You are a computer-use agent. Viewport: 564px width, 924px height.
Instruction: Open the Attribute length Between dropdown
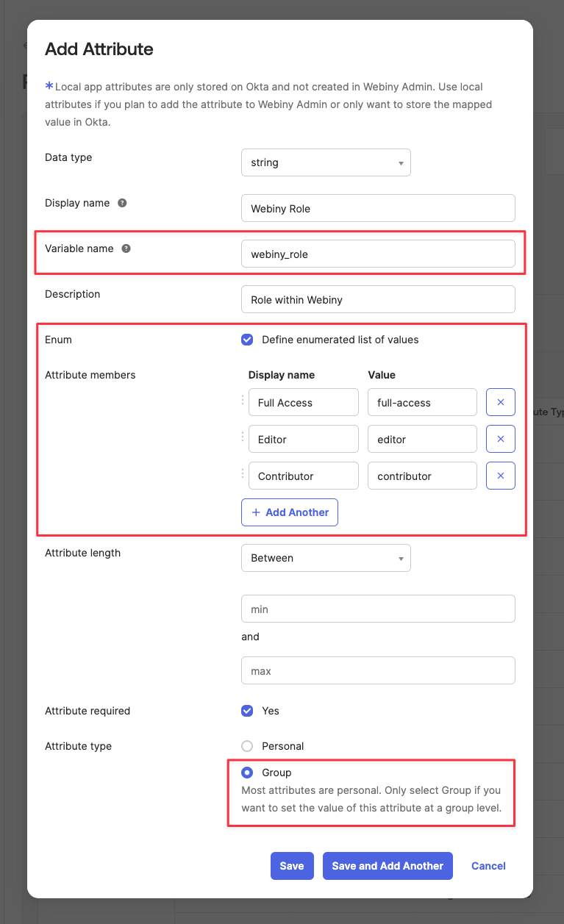(326, 558)
